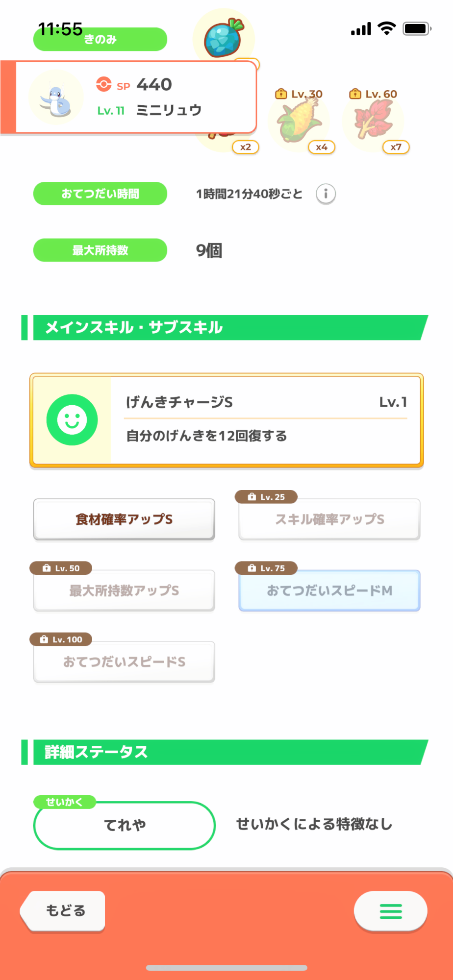The height and width of the screenshot is (980, 453).
Task: Select locked おてつだいスピードS sub skill
Action: tap(124, 662)
